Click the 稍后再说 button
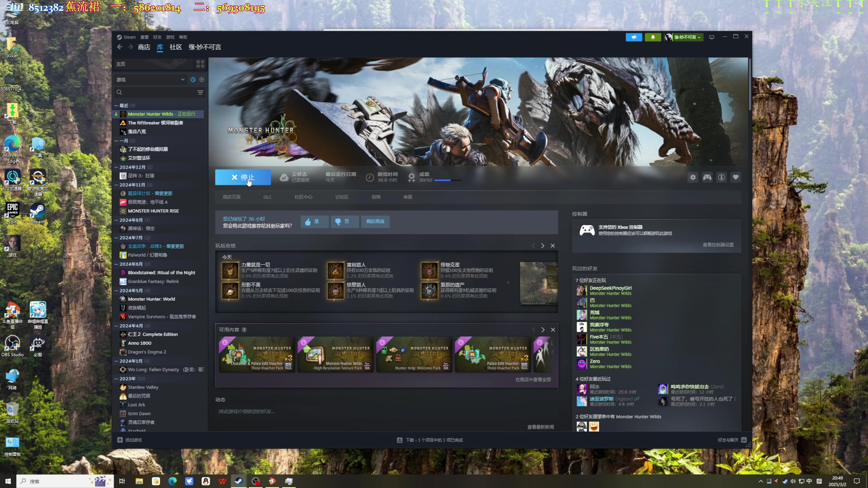868x488 pixels. 375,221
